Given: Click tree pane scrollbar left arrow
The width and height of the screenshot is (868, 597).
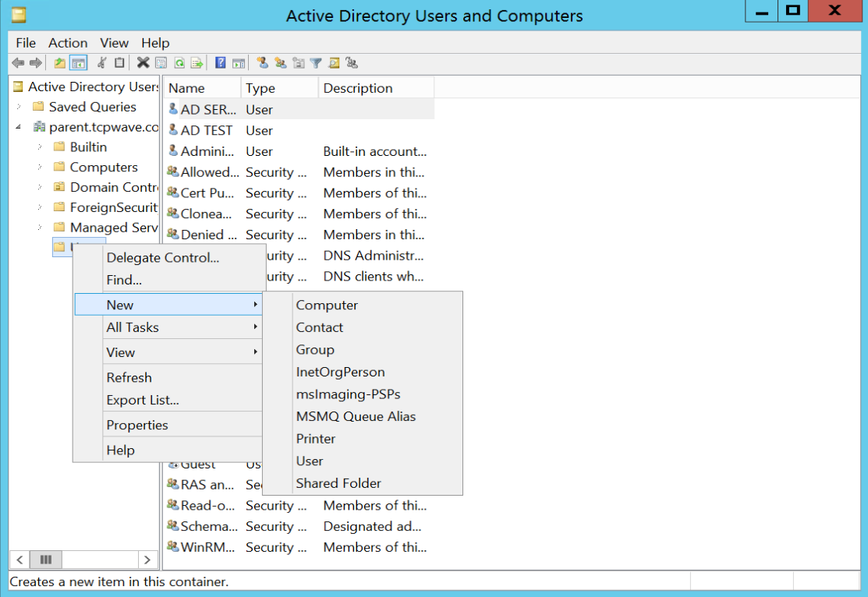Looking at the screenshot, I should tap(19, 560).
